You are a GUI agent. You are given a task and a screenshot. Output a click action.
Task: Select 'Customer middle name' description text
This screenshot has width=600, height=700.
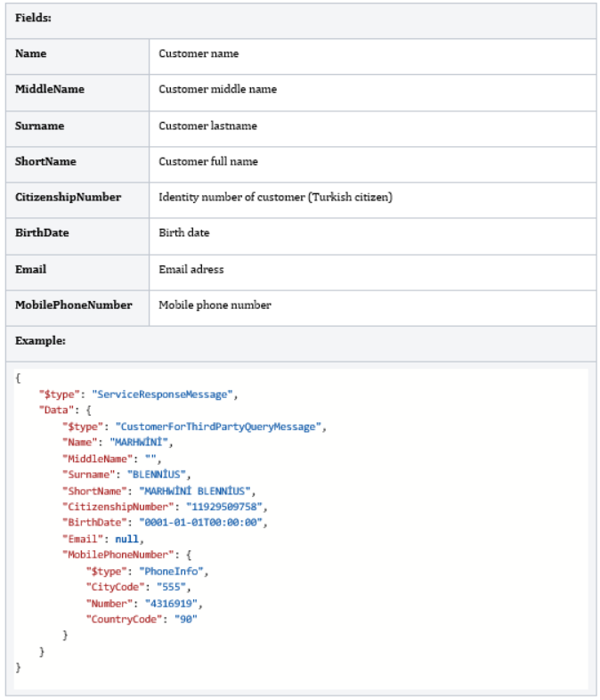pyautogui.click(x=217, y=89)
